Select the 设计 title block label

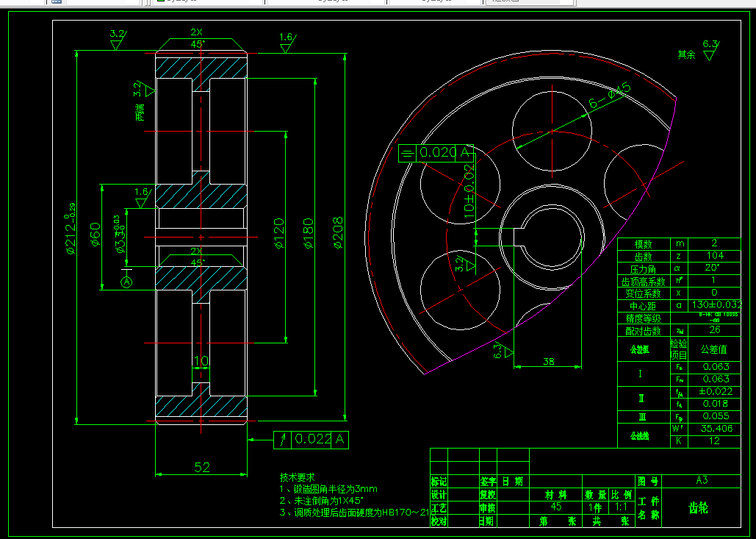pyautogui.click(x=439, y=495)
